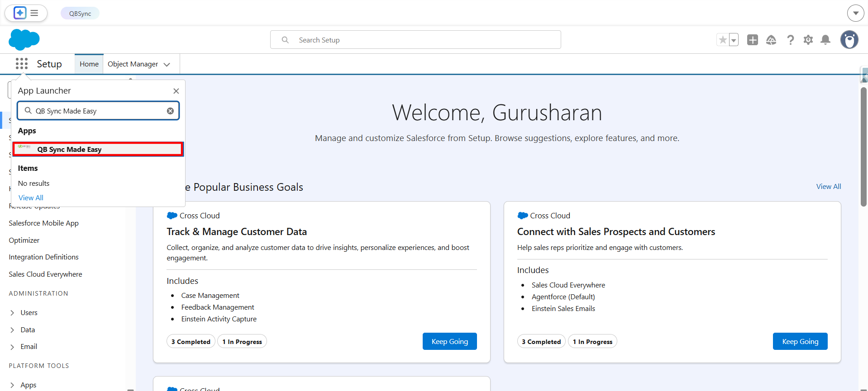Click View All in App Launcher

[x=31, y=198]
